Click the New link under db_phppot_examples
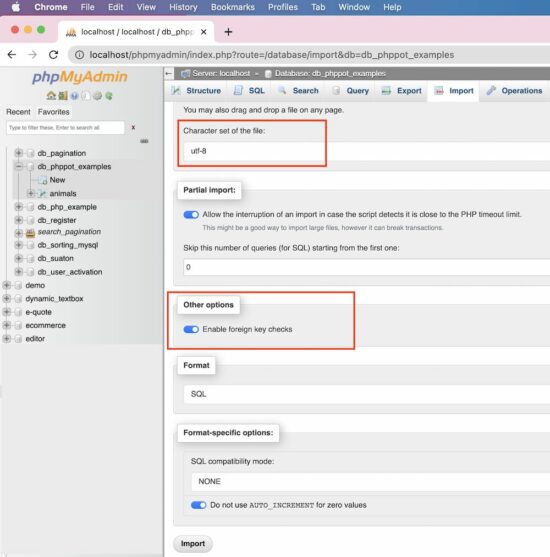The height and width of the screenshot is (557, 550). (57, 180)
